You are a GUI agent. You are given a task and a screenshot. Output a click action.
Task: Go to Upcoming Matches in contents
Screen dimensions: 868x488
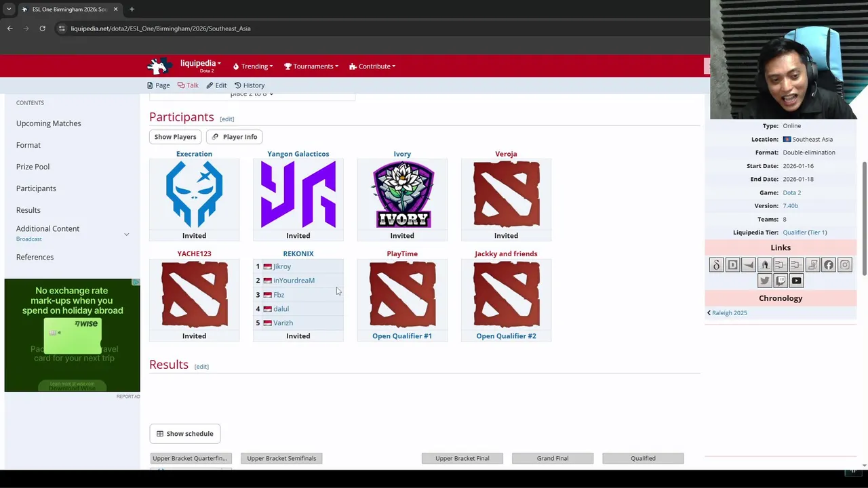[49, 123]
